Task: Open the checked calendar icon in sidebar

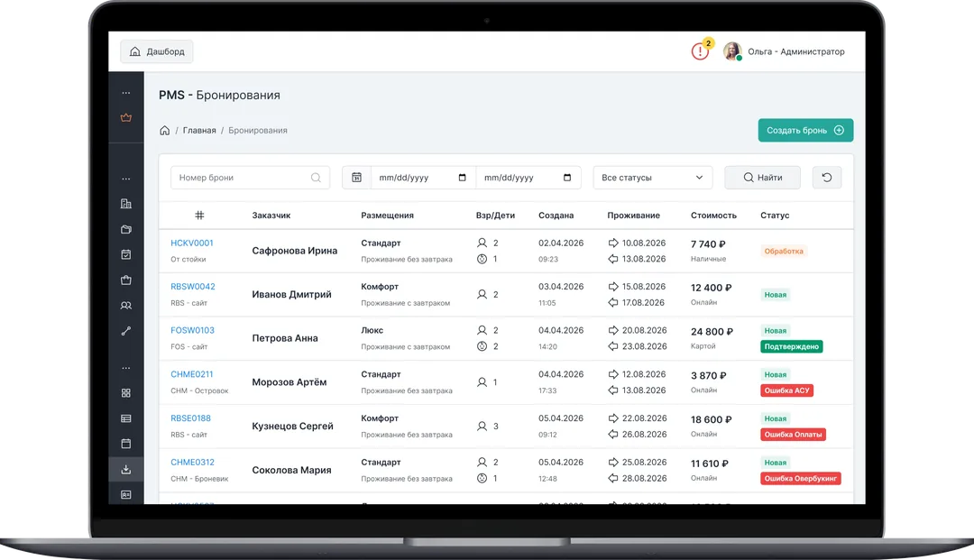Action: 126,254
